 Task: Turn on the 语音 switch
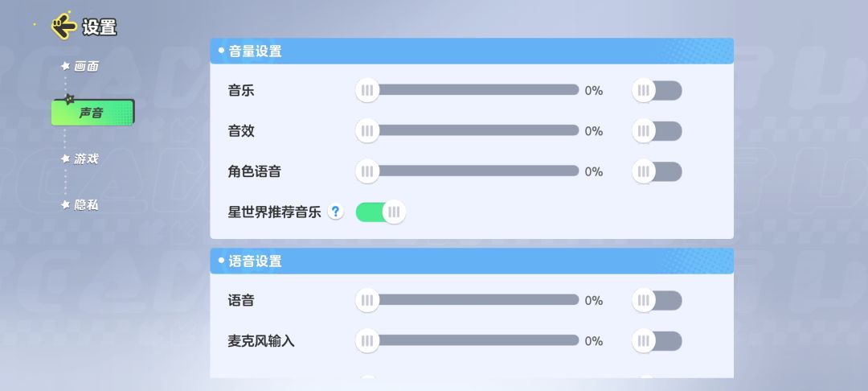657,301
